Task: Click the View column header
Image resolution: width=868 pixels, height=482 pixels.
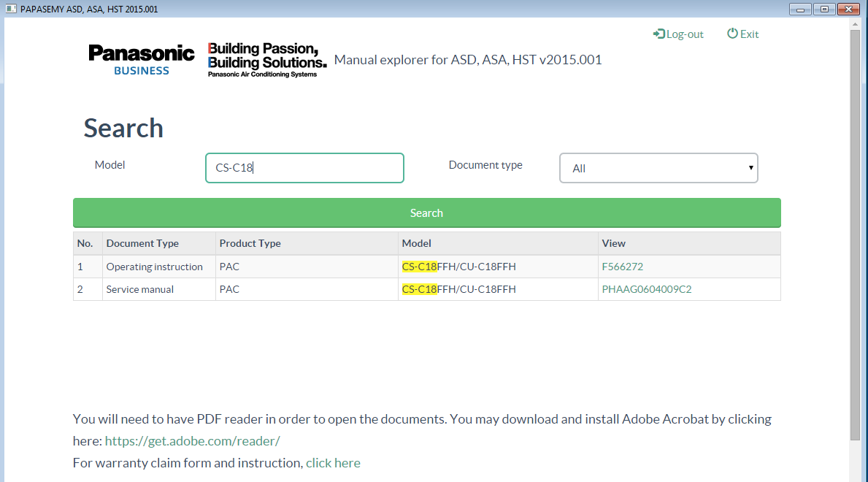Action: (x=613, y=243)
